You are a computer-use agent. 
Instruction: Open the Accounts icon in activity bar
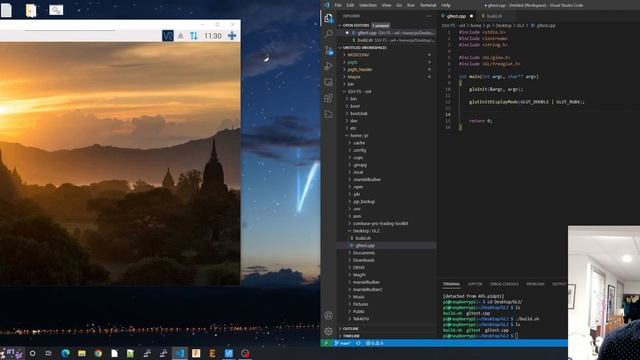(328, 315)
